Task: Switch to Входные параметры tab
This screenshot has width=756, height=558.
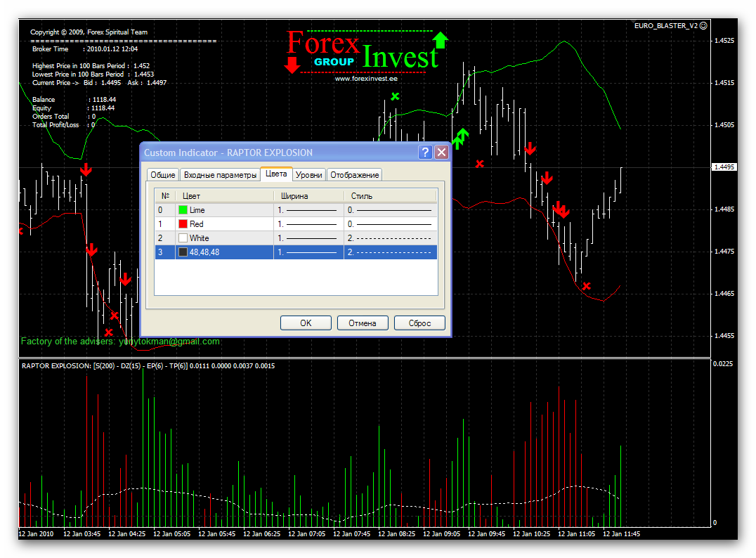Action: (x=220, y=174)
